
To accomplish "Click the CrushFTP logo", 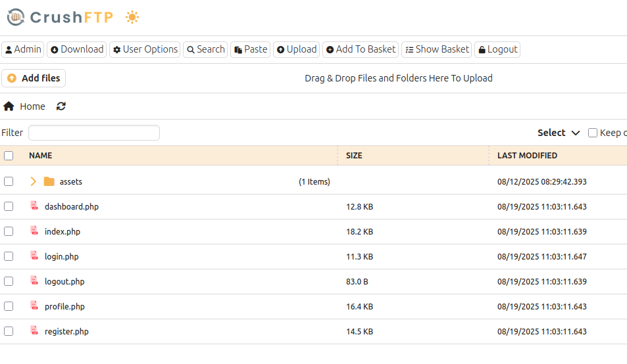I will (61, 18).
